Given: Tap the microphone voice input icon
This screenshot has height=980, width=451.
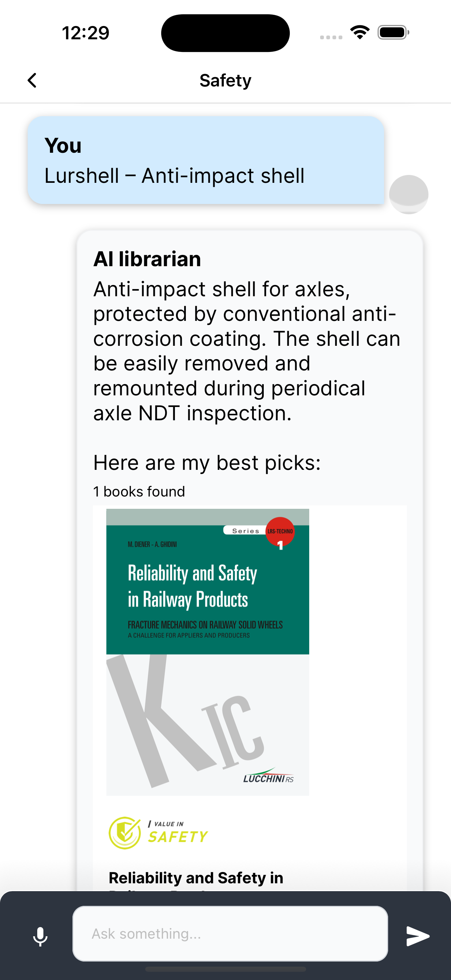Looking at the screenshot, I should tap(40, 936).
